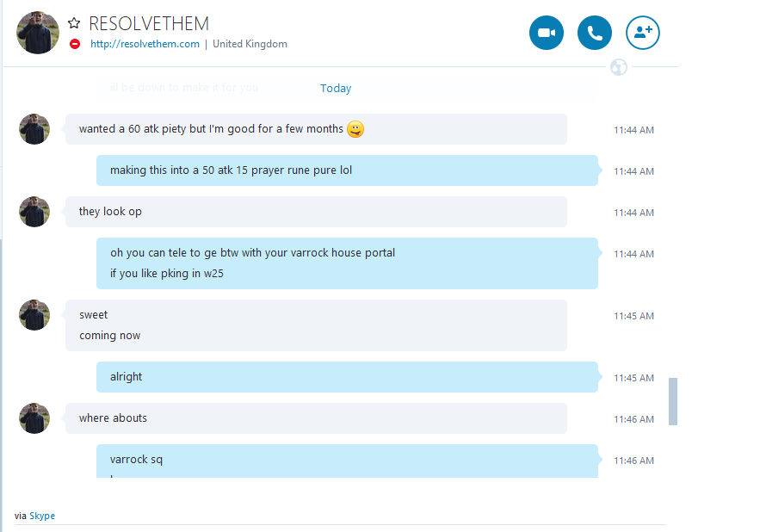Click the avatar beside 'where abouts'

(34, 418)
